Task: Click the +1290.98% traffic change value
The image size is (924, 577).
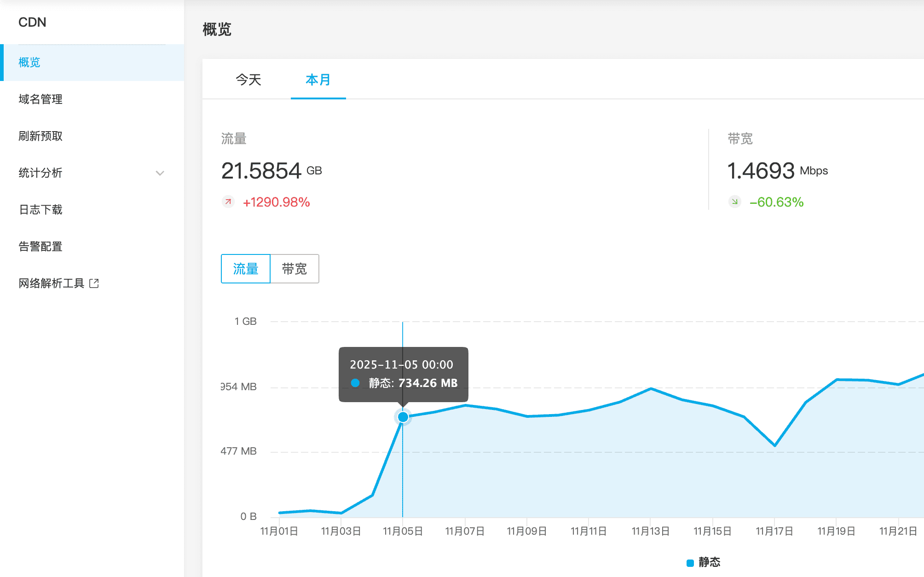Action: tap(276, 202)
